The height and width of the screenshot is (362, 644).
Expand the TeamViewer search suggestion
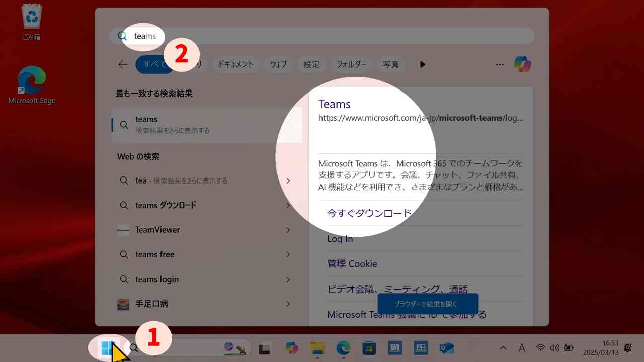click(288, 230)
